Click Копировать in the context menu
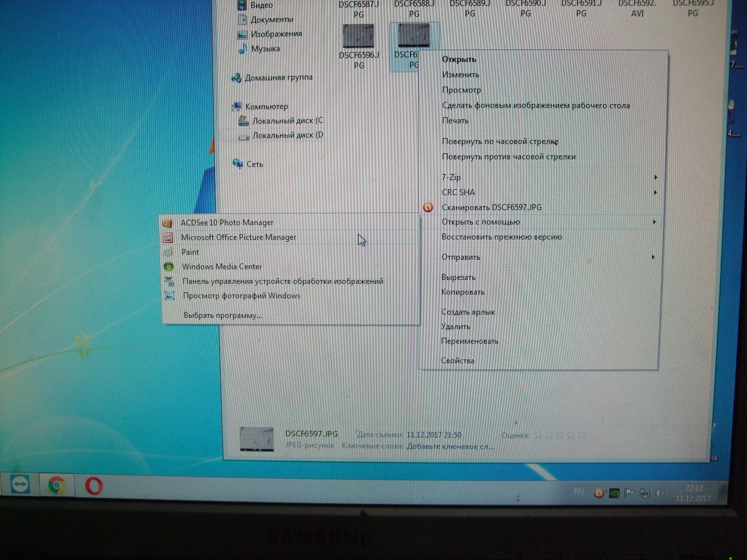 tap(463, 292)
